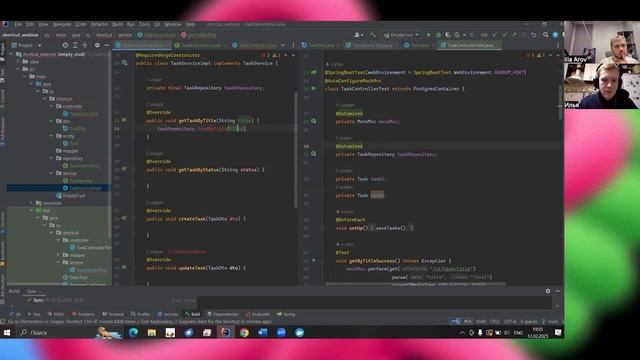Screen dimensions: 640x360
Task: Click Run with Coverage icon
Action: tap(448, 35)
